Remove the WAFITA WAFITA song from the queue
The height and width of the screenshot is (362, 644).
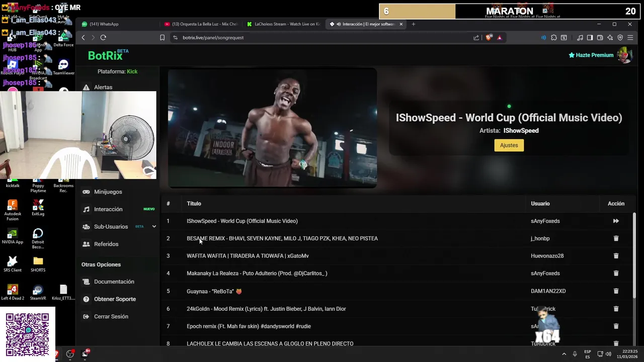(616, 256)
